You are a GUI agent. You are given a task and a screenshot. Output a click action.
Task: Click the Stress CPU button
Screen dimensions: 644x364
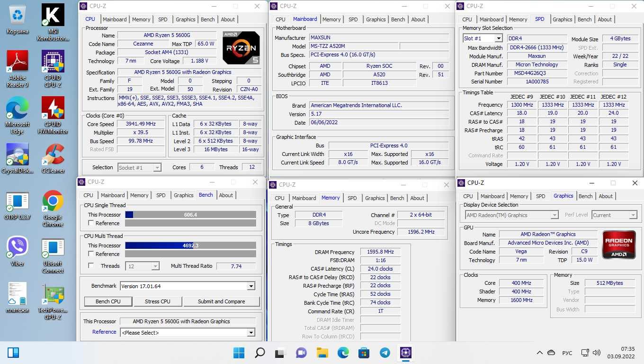point(158,301)
